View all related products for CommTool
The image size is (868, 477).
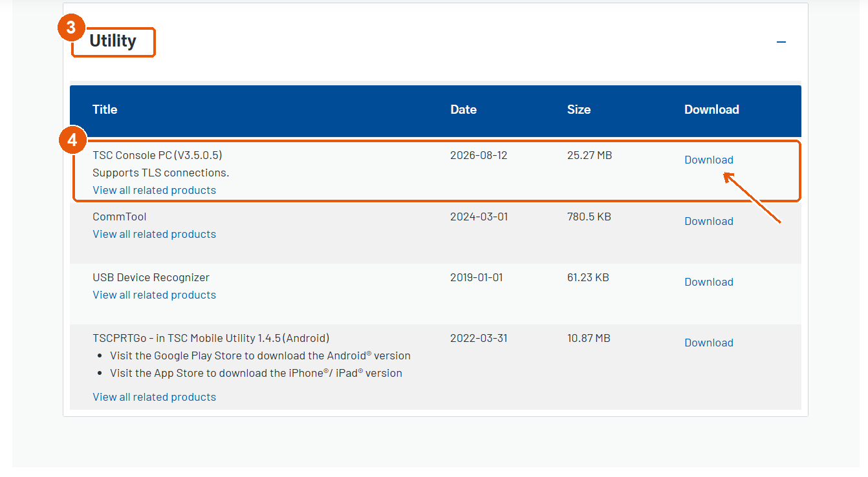pyautogui.click(x=155, y=234)
